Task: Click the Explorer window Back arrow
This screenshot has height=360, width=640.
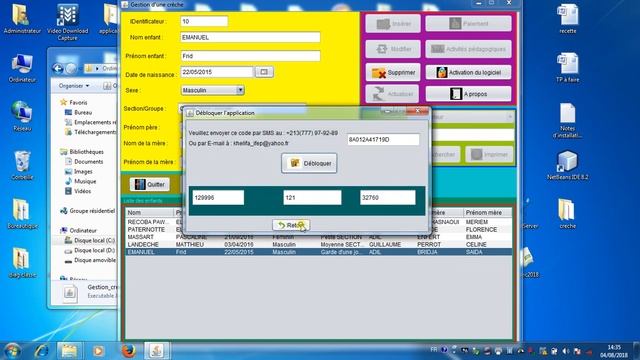Action: click(58, 69)
